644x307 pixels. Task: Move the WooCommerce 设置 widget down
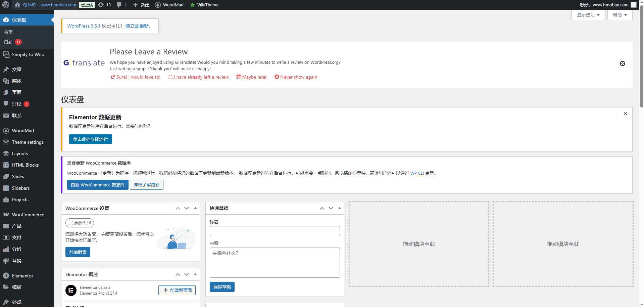pyautogui.click(x=187, y=208)
